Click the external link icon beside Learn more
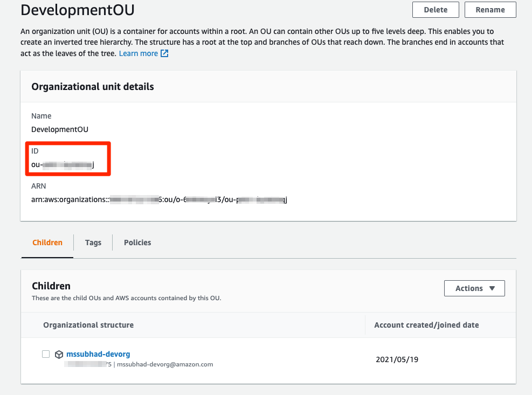The image size is (532, 395). coord(165,53)
